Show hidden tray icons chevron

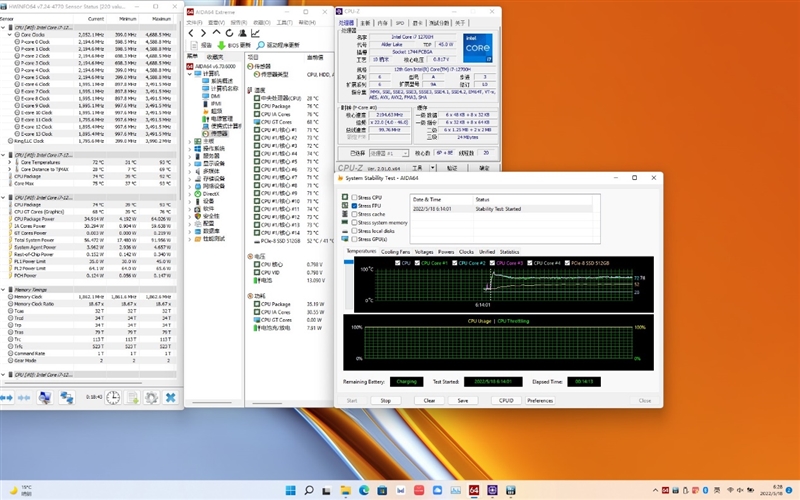(655, 490)
